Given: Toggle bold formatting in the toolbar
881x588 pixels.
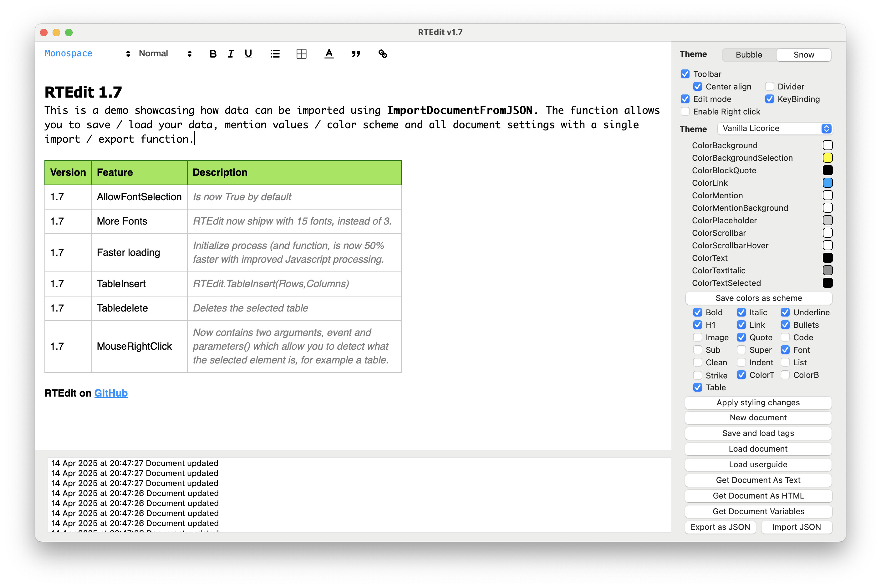Looking at the screenshot, I should pyautogui.click(x=213, y=54).
